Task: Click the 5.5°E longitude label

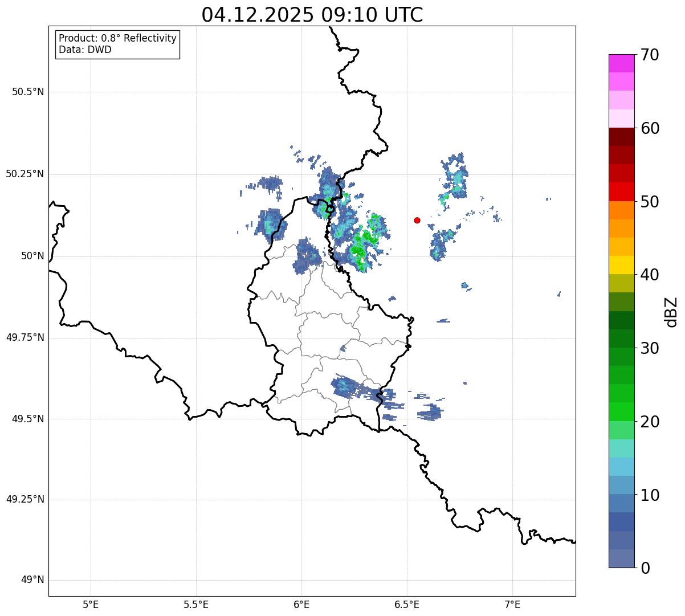Action: pos(196,605)
